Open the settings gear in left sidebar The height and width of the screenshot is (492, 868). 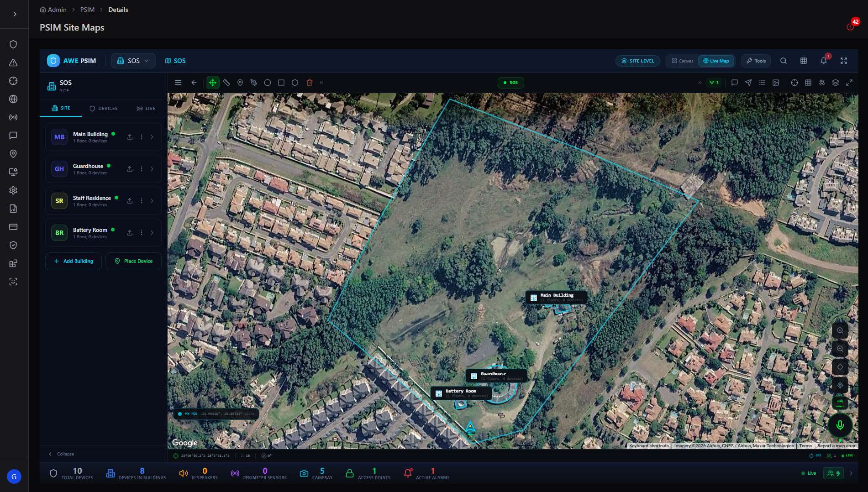click(x=13, y=190)
